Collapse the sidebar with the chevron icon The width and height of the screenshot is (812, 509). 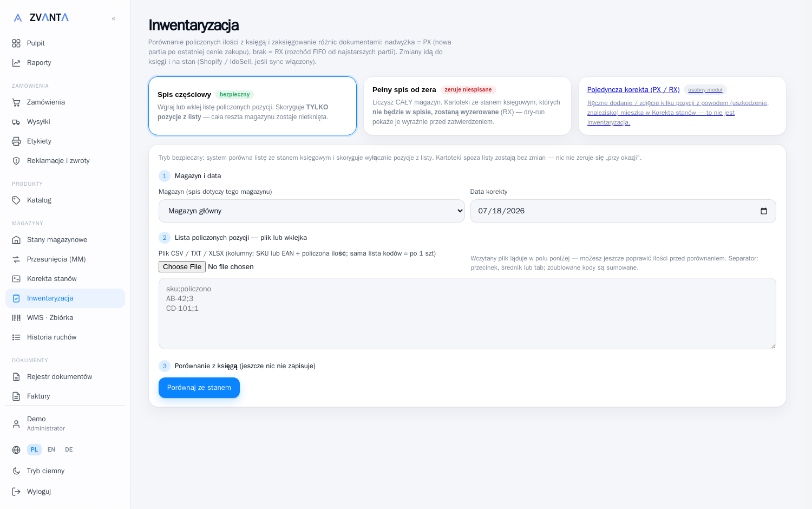114,18
